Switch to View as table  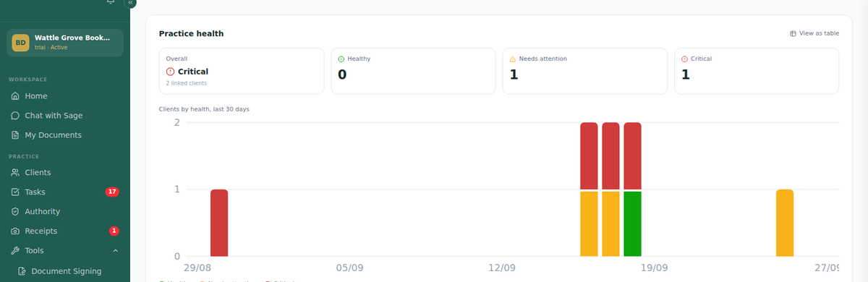coord(814,33)
